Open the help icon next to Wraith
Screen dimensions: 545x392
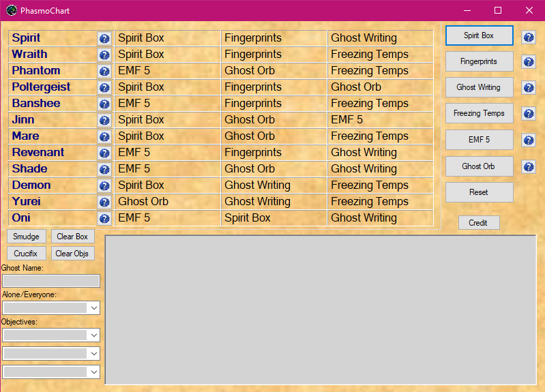tap(104, 55)
